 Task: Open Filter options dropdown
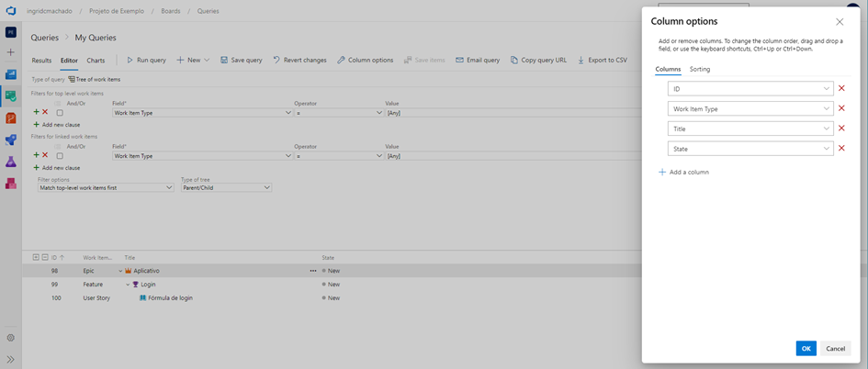coord(106,188)
